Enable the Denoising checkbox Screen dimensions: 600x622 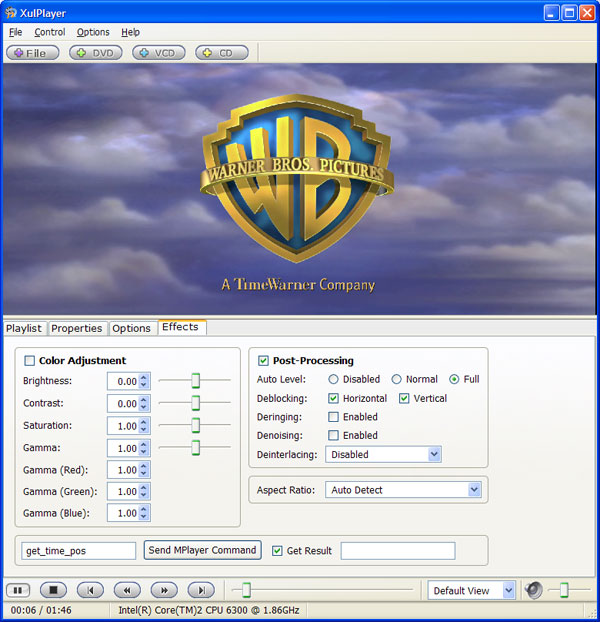click(x=334, y=435)
